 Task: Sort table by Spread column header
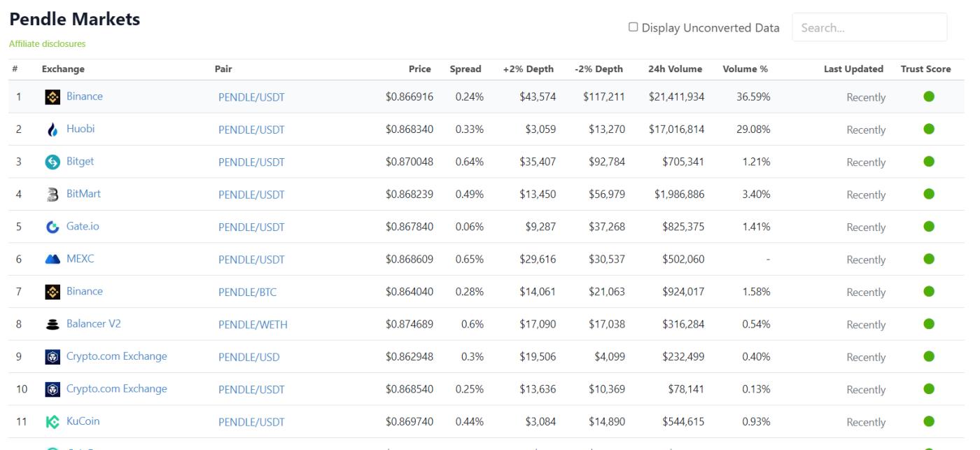click(465, 69)
